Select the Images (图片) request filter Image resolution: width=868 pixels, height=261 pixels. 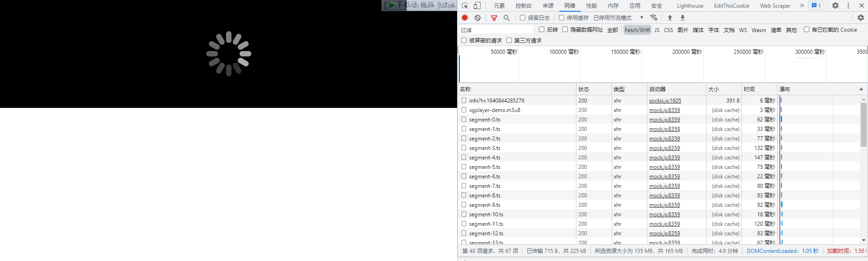683,30
